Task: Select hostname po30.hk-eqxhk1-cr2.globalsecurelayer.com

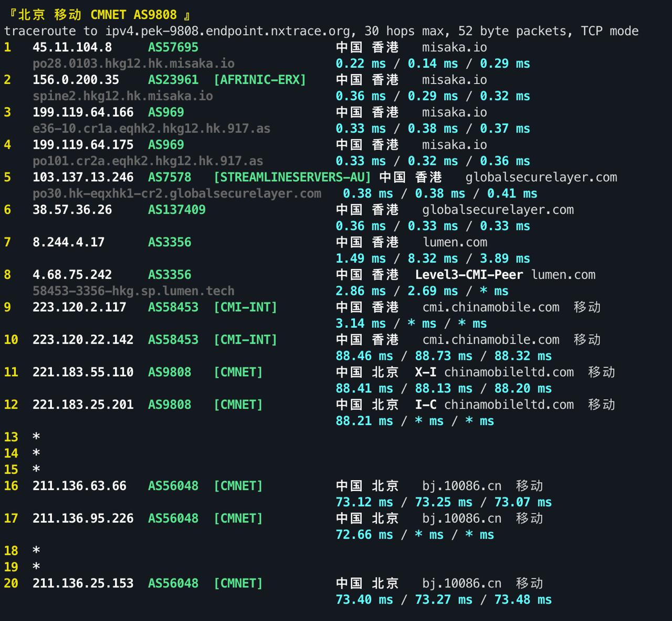Action: pos(177,193)
